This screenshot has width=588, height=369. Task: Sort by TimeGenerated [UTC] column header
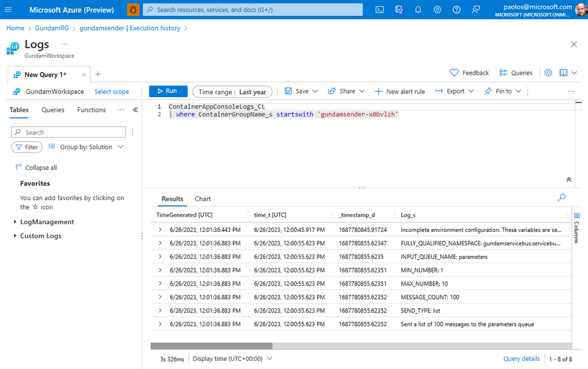point(184,215)
